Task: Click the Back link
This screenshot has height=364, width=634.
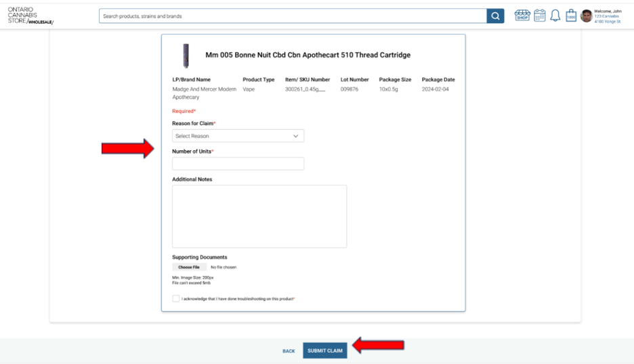Action: click(289, 351)
